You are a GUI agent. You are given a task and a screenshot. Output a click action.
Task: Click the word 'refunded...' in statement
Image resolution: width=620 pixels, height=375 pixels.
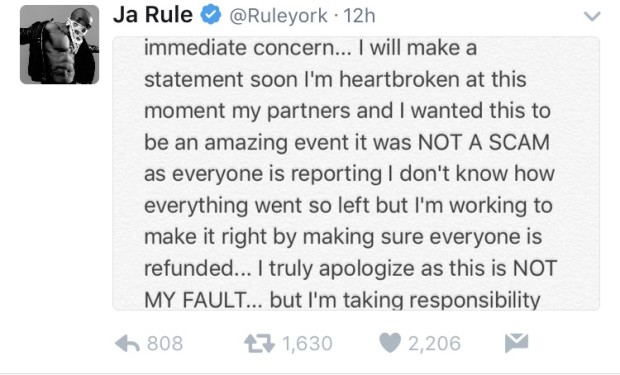click(x=198, y=268)
